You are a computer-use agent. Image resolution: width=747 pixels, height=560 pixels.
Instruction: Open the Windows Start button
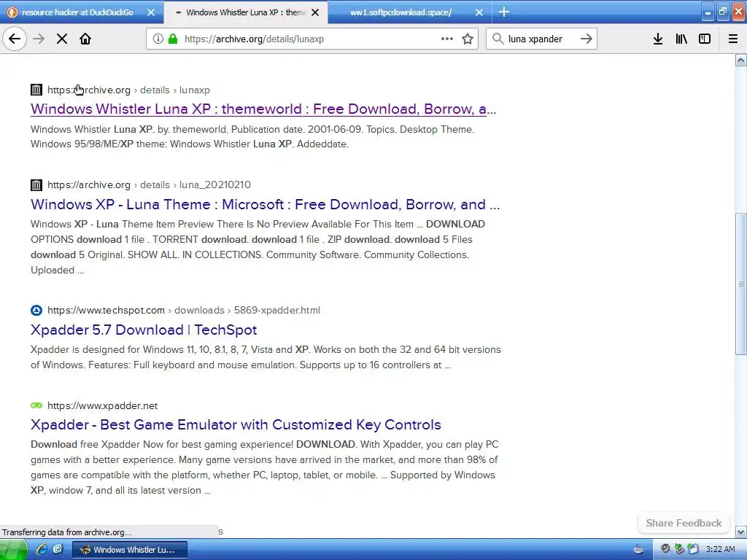tap(13, 550)
